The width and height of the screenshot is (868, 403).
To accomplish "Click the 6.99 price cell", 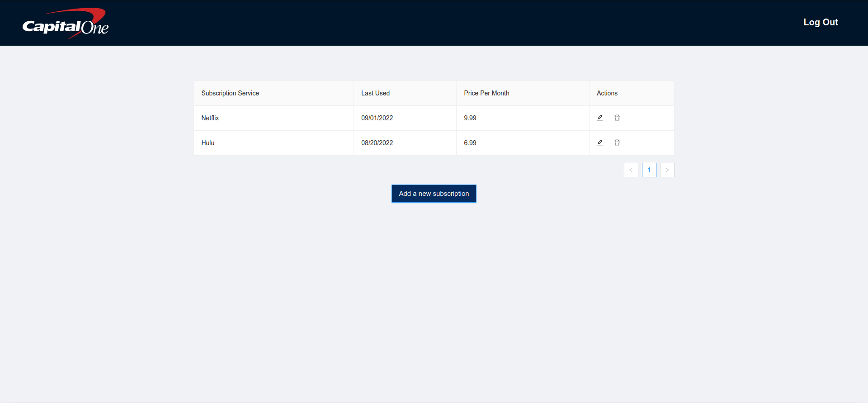I will click(x=523, y=143).
